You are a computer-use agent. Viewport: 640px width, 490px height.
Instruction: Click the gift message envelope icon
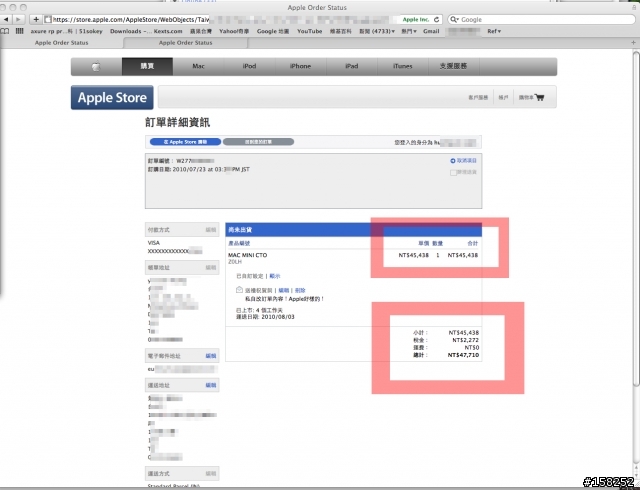pyautogui.click(x=239, y=290)
